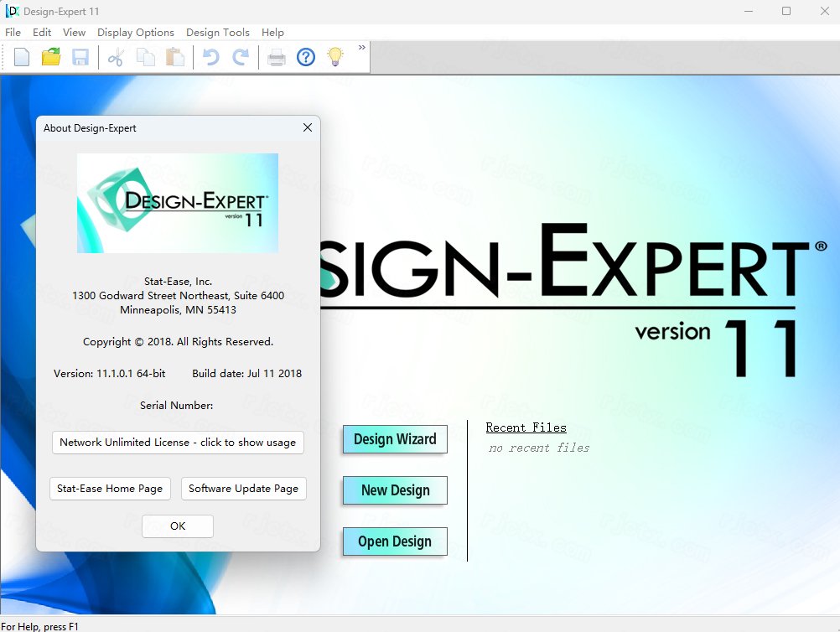Screen dimensions: 840x632
Task: Click the Software Update Page button
Action: pos(244,489)
